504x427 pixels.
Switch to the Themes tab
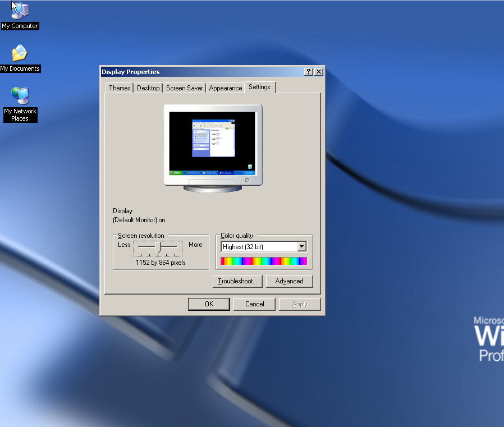point(120,88)
